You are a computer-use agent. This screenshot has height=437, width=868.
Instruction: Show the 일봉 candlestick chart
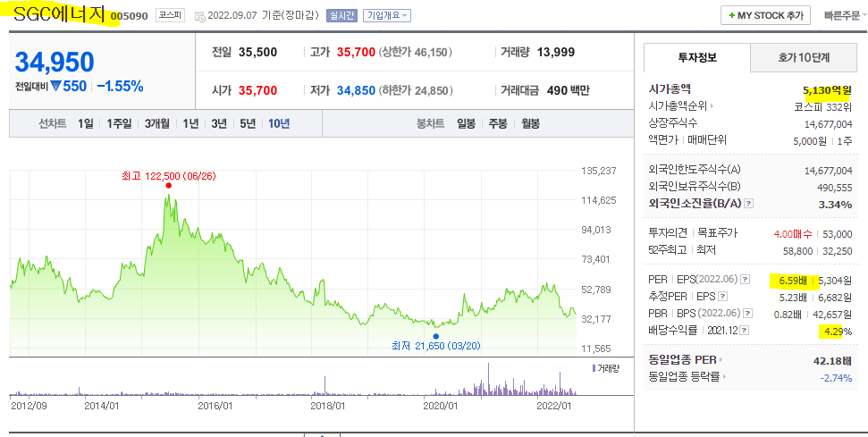point(466,124)
